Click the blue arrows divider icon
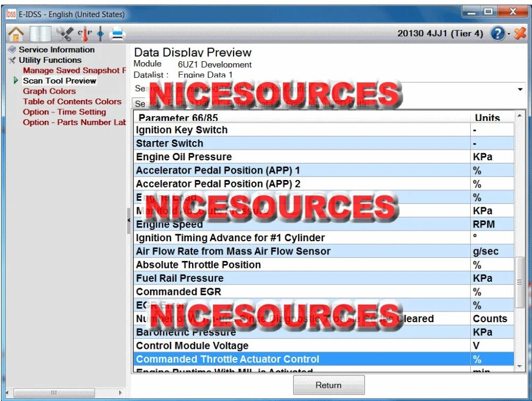532x401 pixels. pyautogui.click(x=101, y=34)
